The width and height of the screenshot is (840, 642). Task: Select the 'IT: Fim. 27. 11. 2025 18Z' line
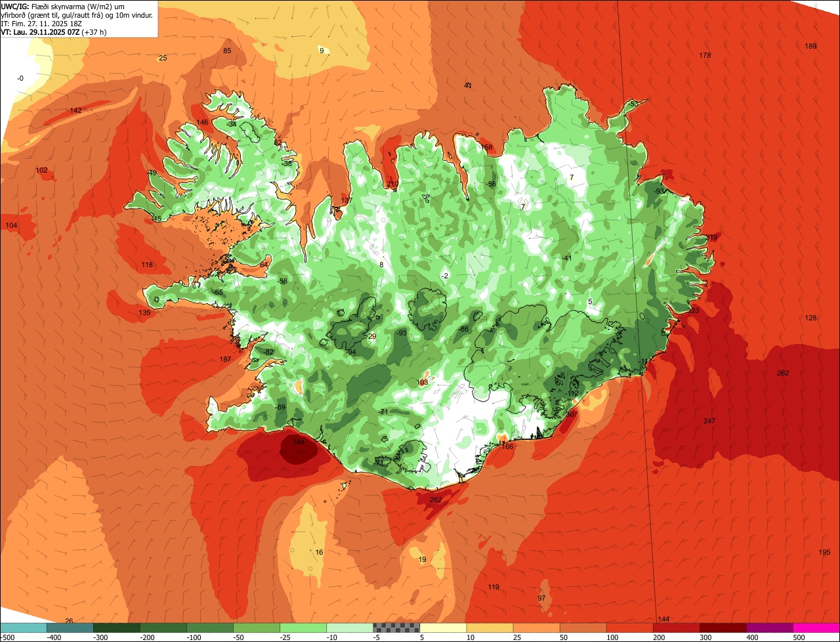click(x=42, y=24)
